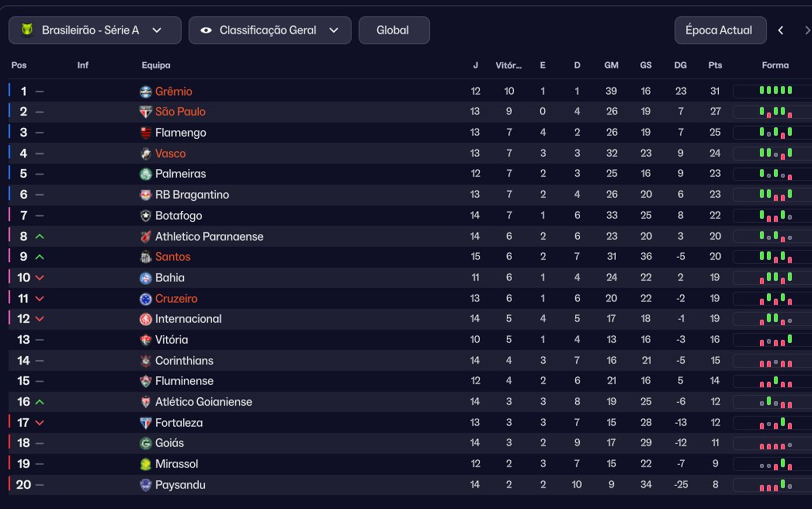812x509 pixels.
Task: Sort table by the Pts column header
Action: 715,65
